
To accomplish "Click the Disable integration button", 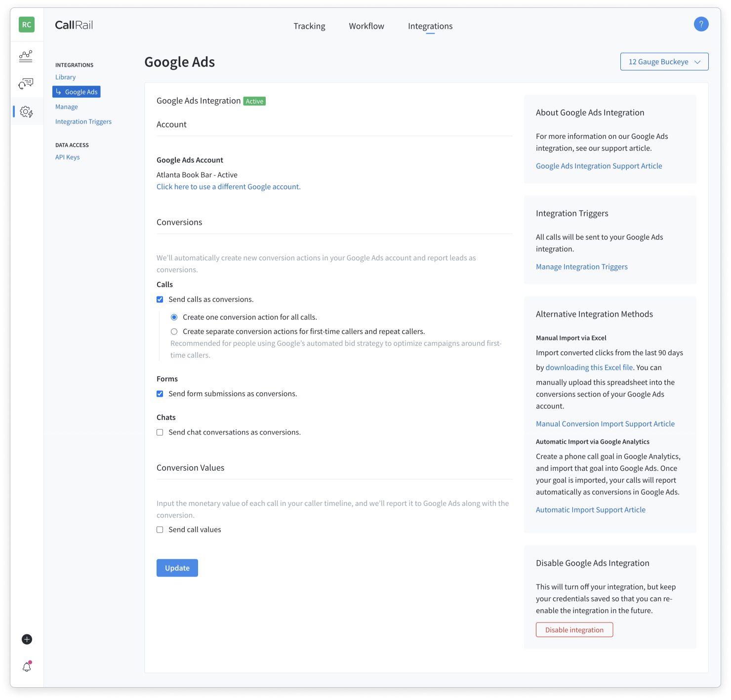I will (574, 630).
